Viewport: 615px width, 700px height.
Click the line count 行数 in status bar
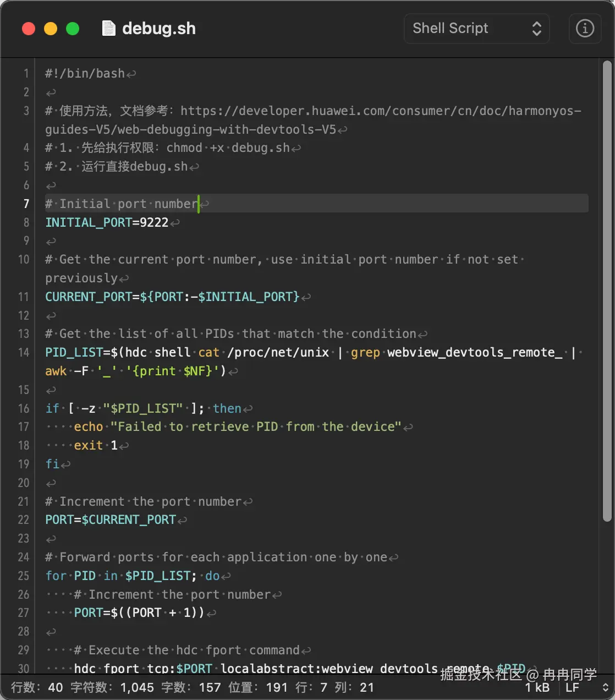[x=37, y=687]
